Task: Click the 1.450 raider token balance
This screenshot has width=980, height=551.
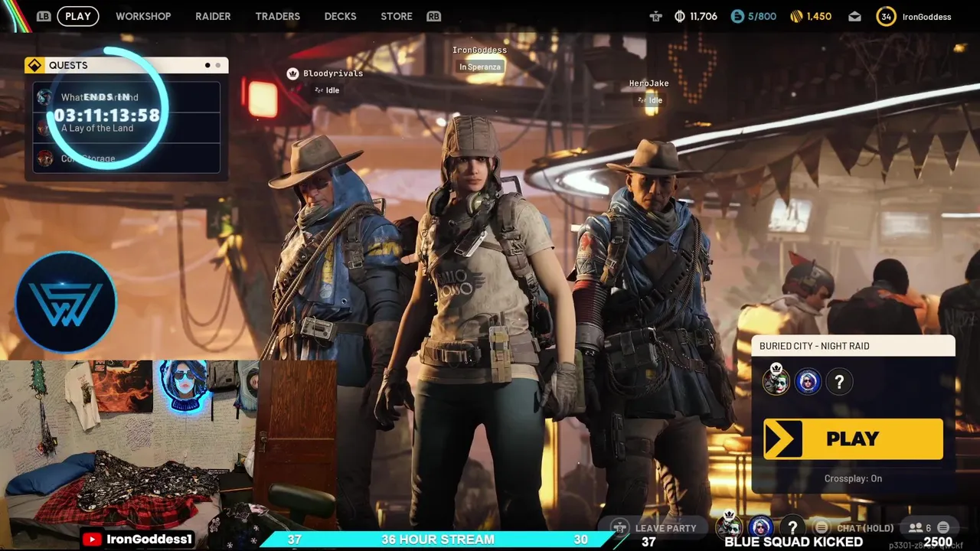Action: [818, 16]
